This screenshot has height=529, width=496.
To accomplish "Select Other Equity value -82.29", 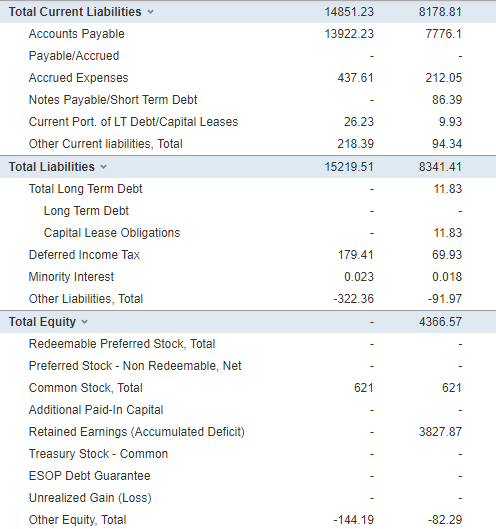I will click(445, 520).
